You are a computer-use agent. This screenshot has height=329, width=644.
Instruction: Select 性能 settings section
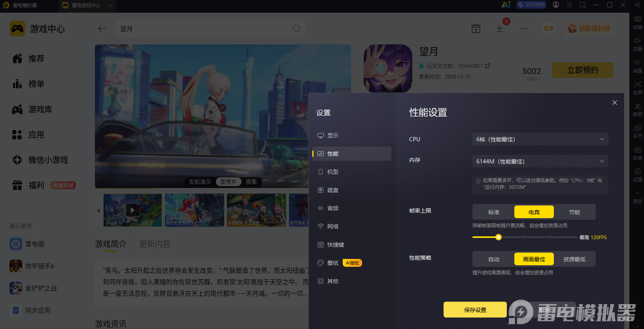352,154
